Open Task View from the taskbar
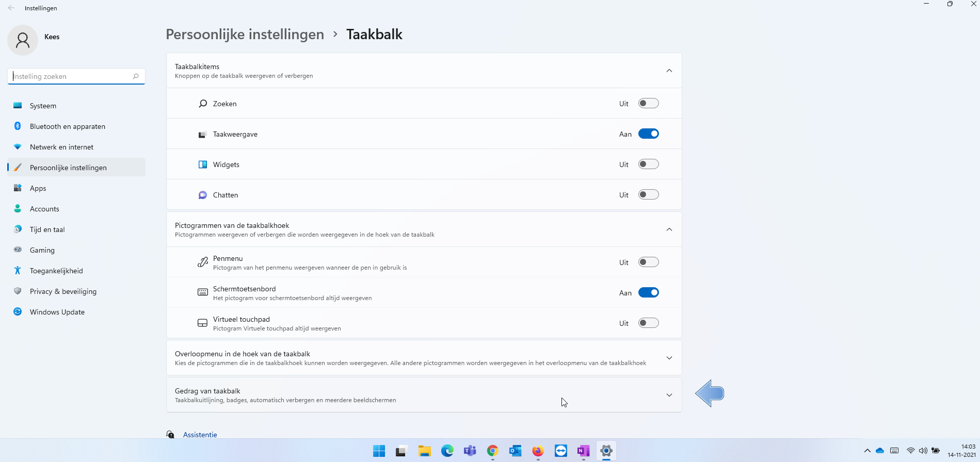The width and height of the screenshot is (980, 462). coord(402,451)
